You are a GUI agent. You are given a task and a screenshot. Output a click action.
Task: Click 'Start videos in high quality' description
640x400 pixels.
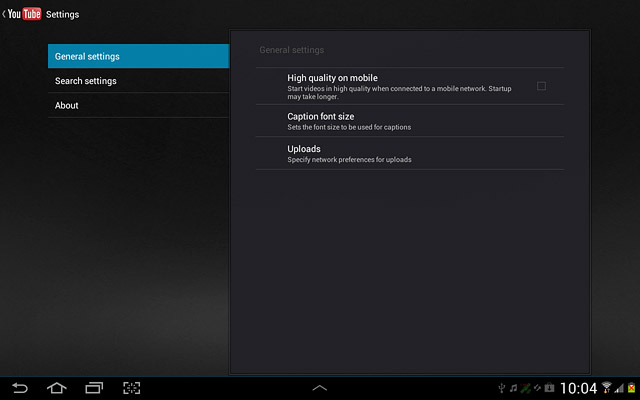[x=399, y=93]
